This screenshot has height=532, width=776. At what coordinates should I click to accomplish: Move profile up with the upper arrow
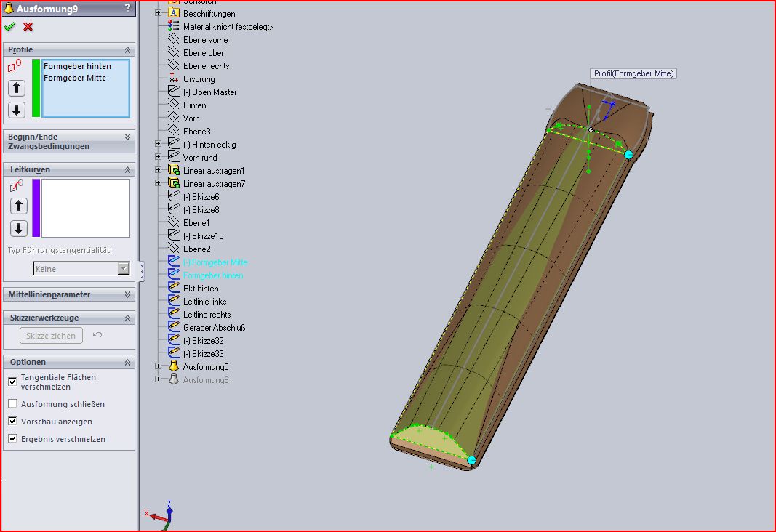pos(17,89)
